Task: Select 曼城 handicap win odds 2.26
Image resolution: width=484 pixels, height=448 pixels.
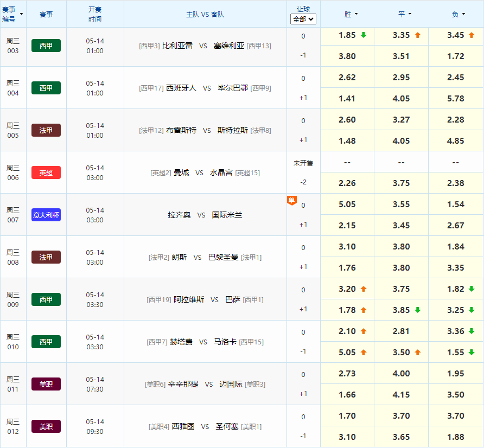Action: [x=347, y=183]
